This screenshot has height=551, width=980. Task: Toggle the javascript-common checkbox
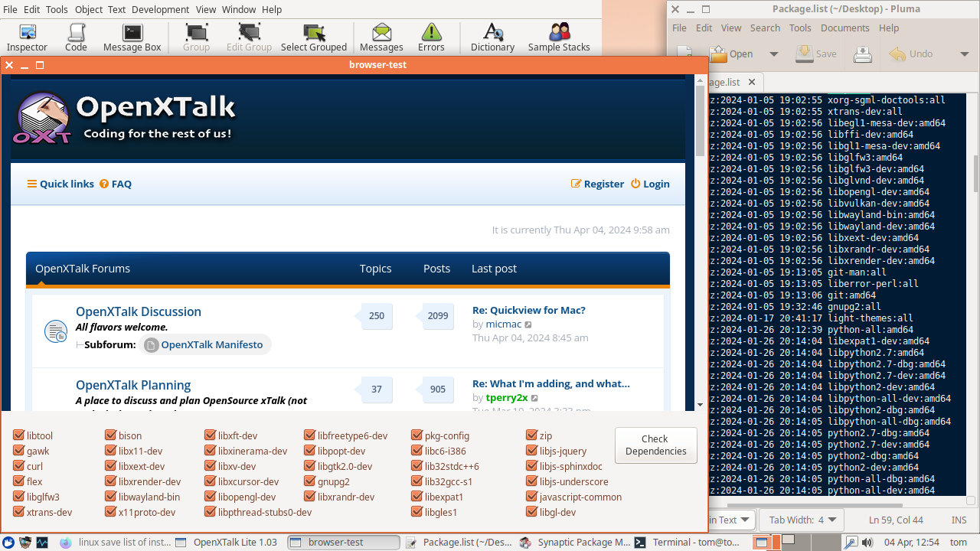(531, 497)
